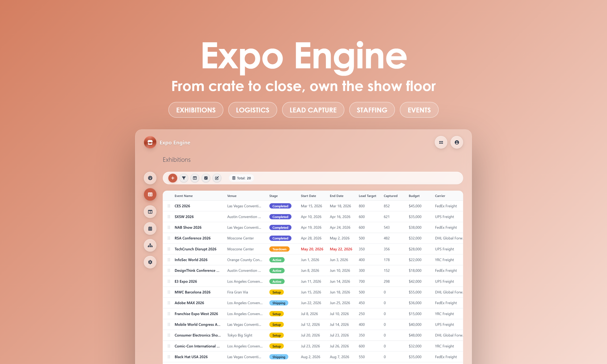Open the TechCrunch Disrupt 2026 event name

point(196,249)
